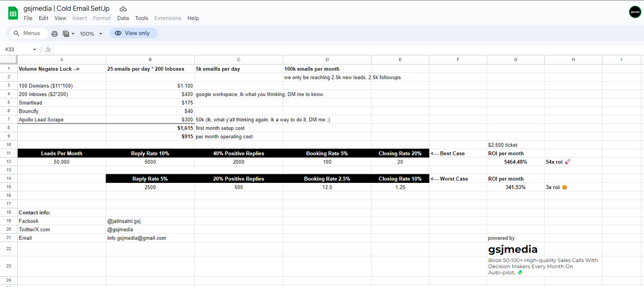Open the Help menu

point(193,18)
